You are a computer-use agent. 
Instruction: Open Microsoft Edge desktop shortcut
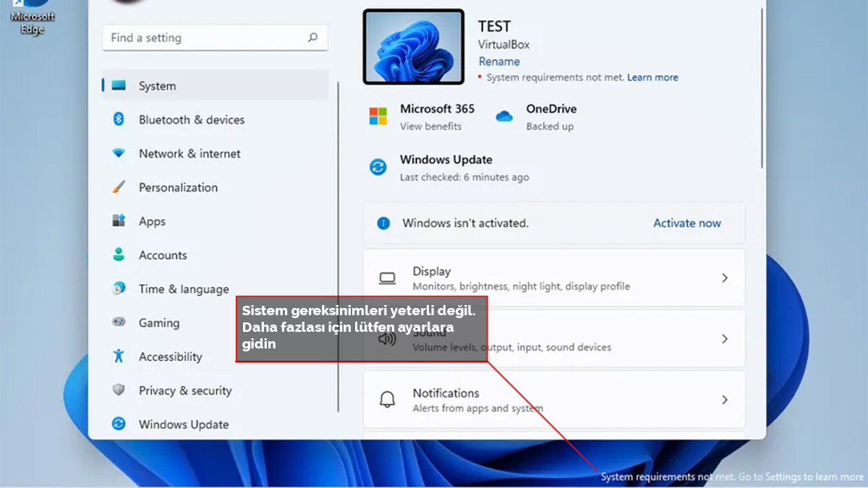tap(32, 20)
